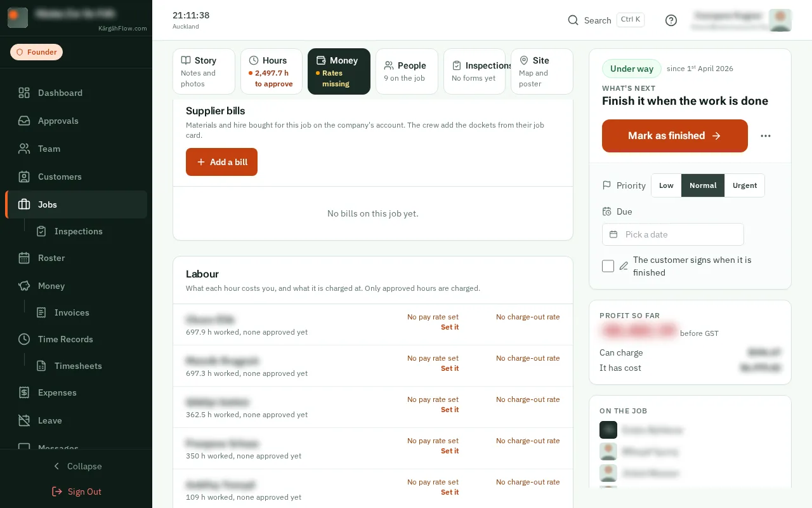
Task: Open Jobs in the sidebar
Action: [76, 204]
